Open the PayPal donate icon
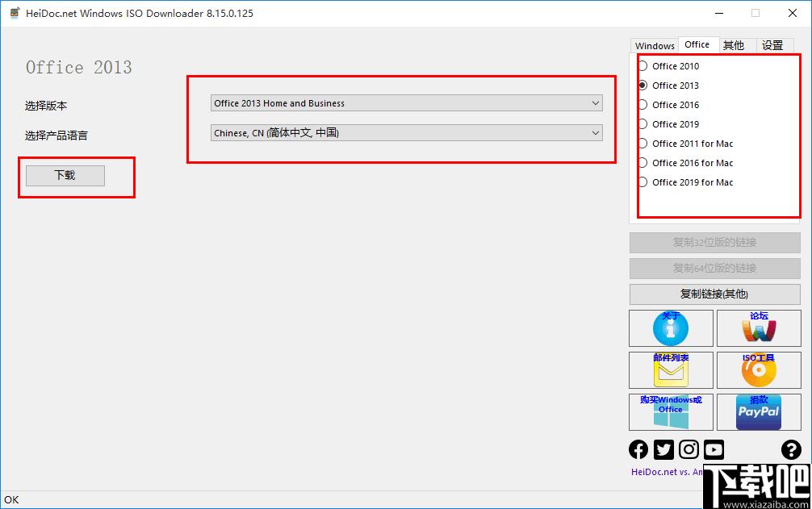The image size is (812, 509). click(759, 412)
